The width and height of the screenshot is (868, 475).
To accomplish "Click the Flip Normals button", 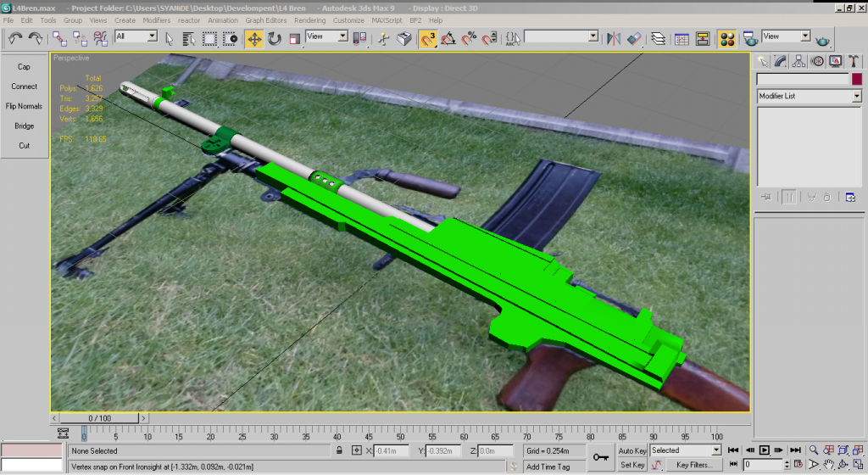I will click(24, 106).
